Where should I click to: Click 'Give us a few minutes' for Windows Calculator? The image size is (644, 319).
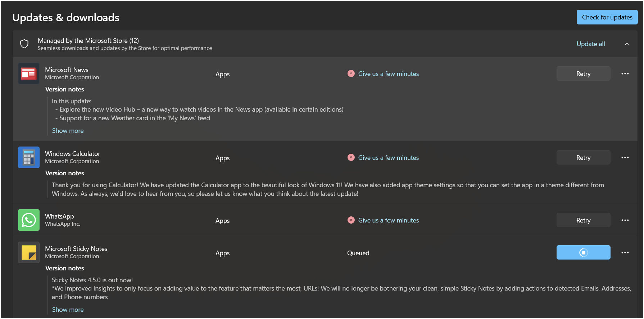point(389,158)
